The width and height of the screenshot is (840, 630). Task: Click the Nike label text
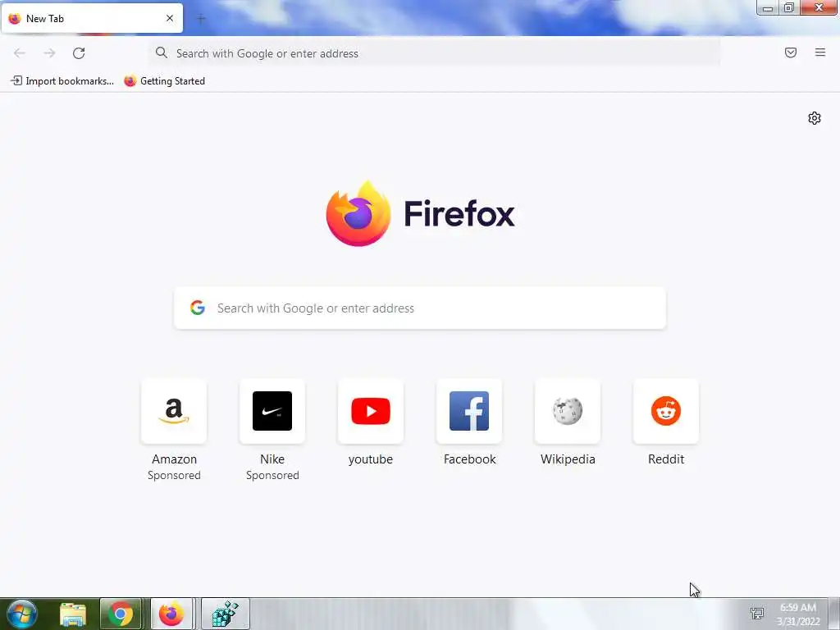[272, 459]
